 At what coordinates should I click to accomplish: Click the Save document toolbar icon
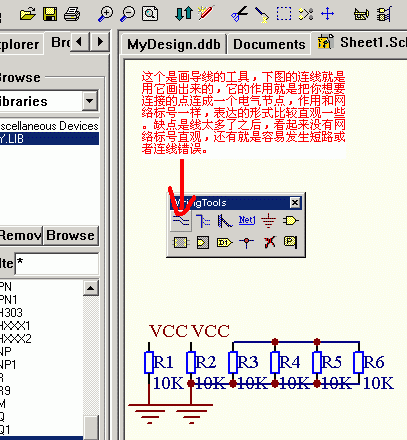50,14
